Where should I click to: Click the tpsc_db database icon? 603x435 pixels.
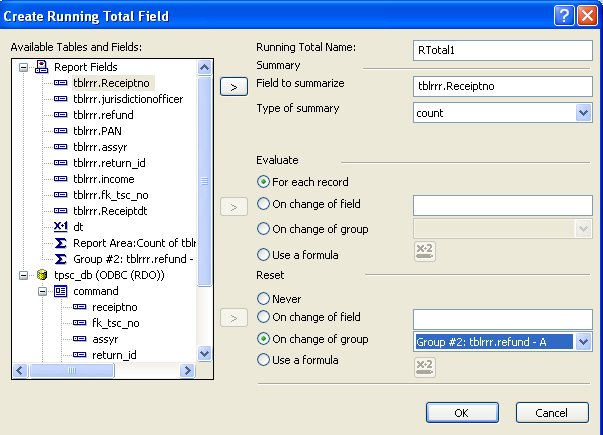pyautogui.click(x=42, y=275)
